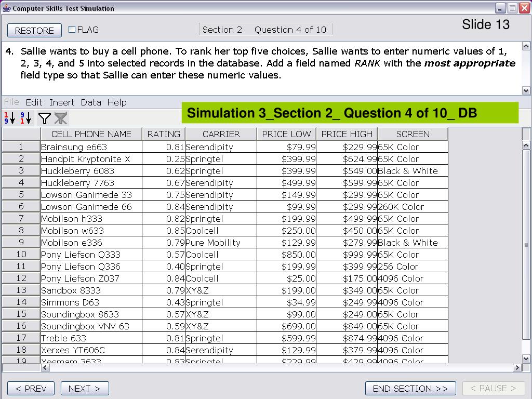Click END SECTION button
The width and height of the screenshot is (532, 399).
pos(410,389)
